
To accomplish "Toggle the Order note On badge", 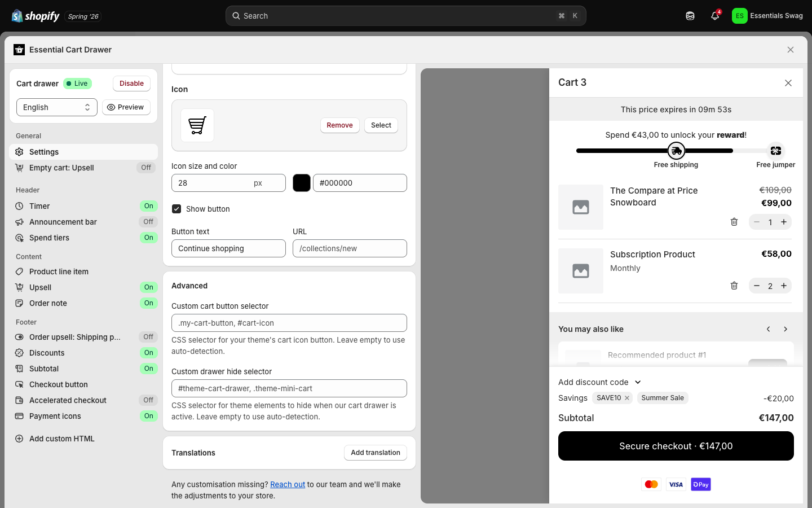I will click(148, 303).
